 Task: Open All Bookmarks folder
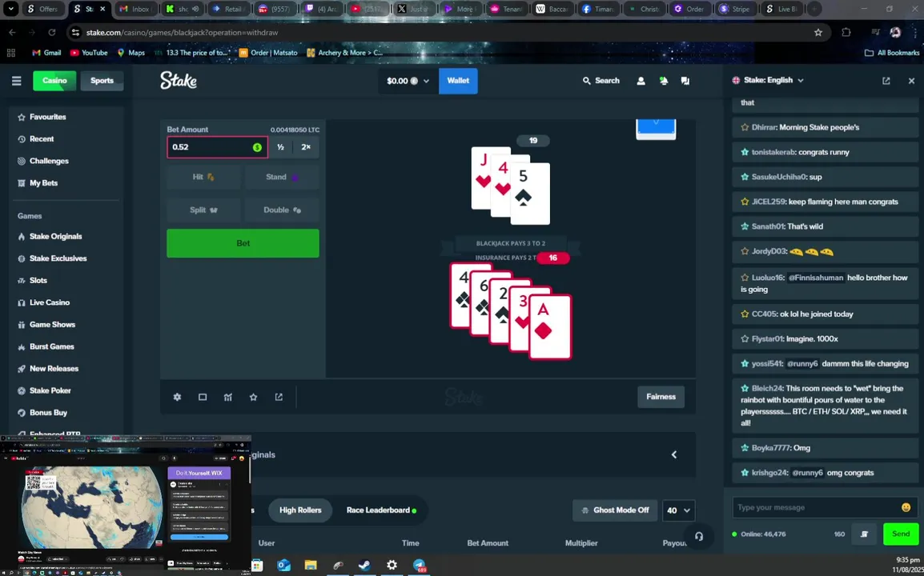pyautogui.click(x=892, y=53)
